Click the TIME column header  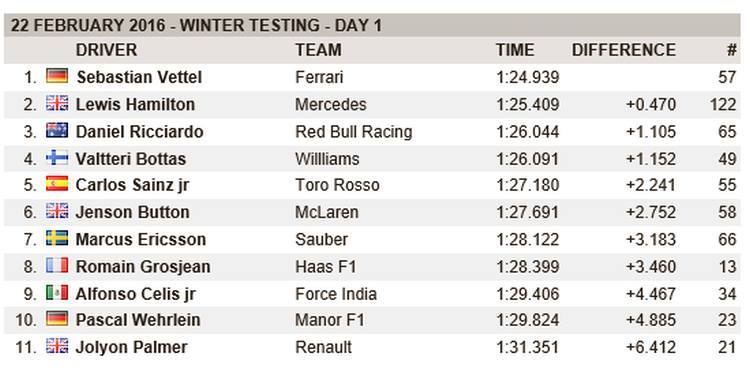(515, 50)
